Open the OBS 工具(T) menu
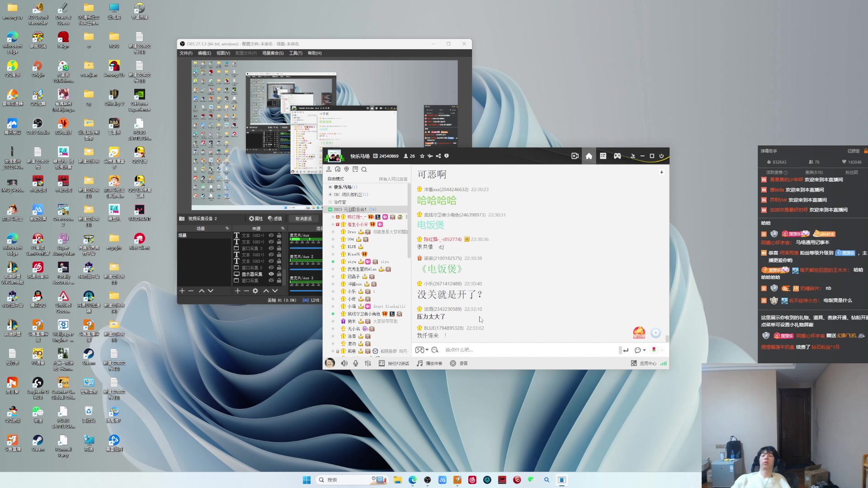This screenshot has width=868, height=488. [296, 53]
